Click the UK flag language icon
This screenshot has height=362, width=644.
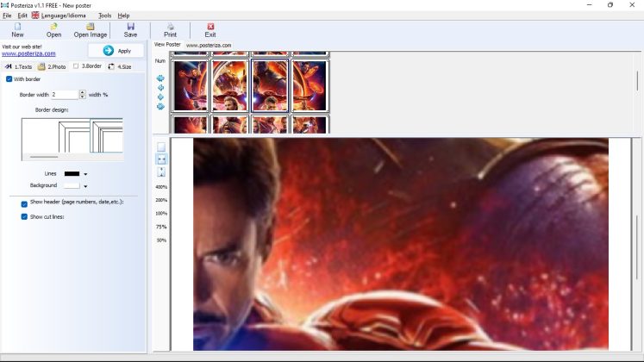[x=35, y=16]
